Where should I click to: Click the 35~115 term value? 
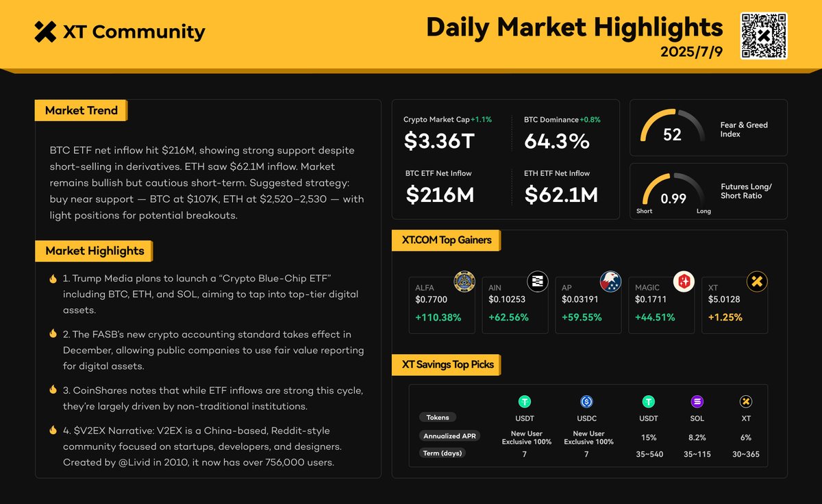pos(697,454)
